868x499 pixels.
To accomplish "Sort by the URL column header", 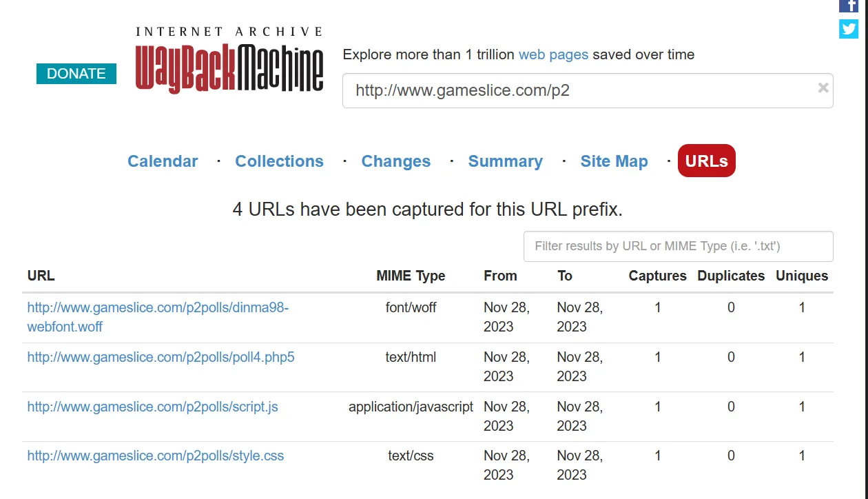I will (41, 276).
